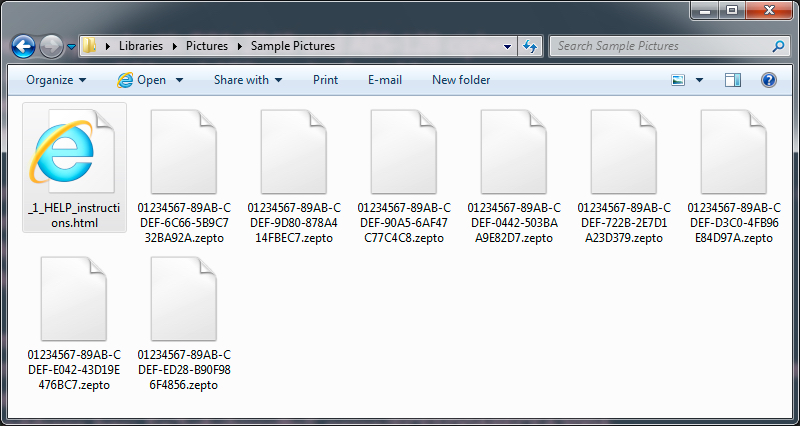
Task: Expand the Organize dropdown menu
Action: coord(56,80)
